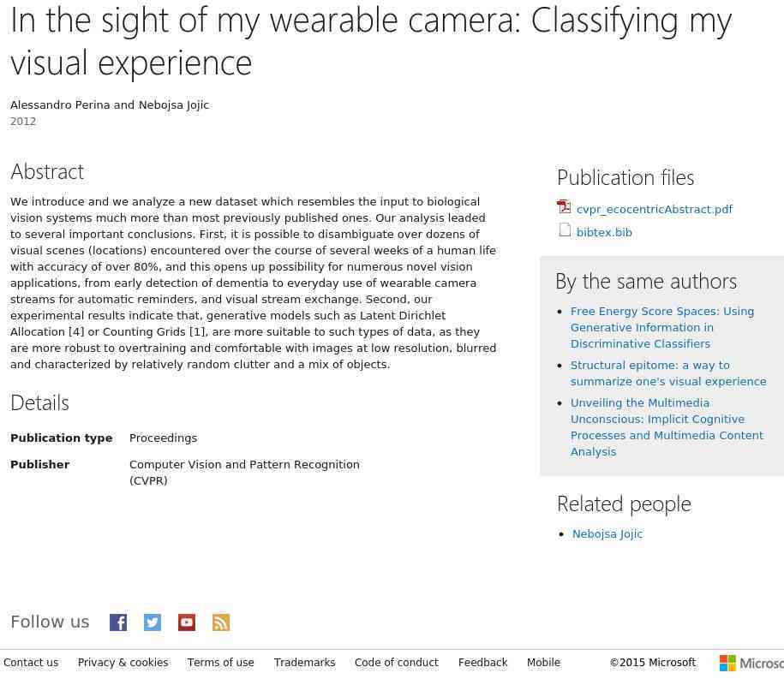This screenshot has width=784, height=685.
Task: Open Terms of use link
Action: pos(220,663)
